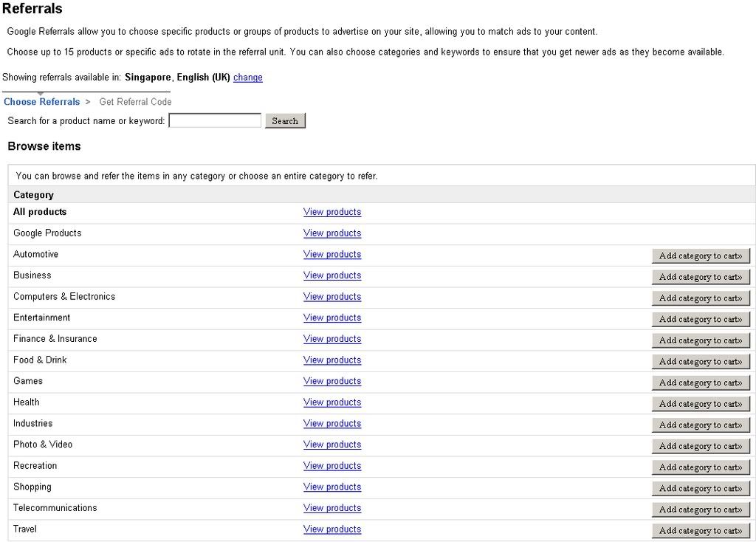
Task: Open View products for All products
Action: tap(332, 212)
